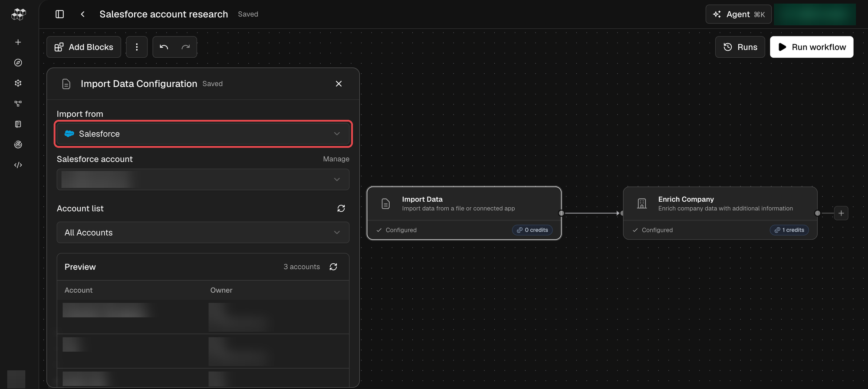
Task: Open the Agent assistant button
Action: coord(739,14)
